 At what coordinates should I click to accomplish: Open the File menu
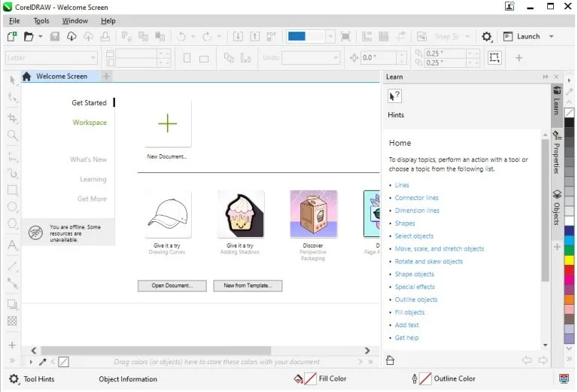pyautogui.click(x=14, y=21)
